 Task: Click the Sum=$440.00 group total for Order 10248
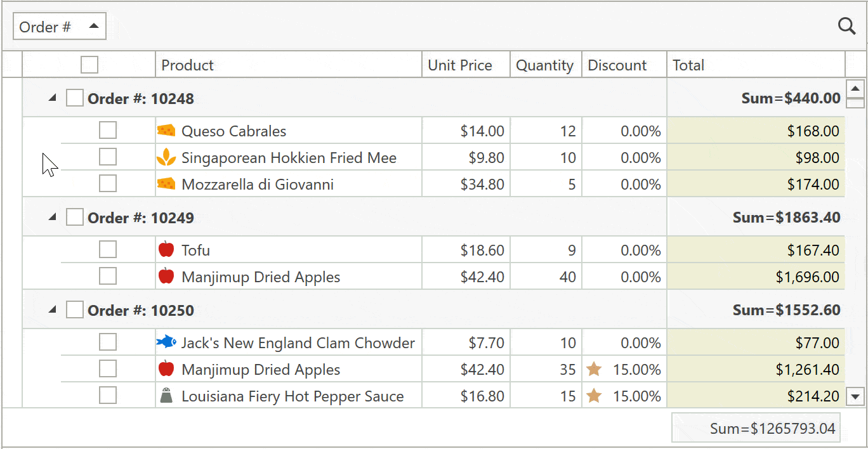coord(789,98)
